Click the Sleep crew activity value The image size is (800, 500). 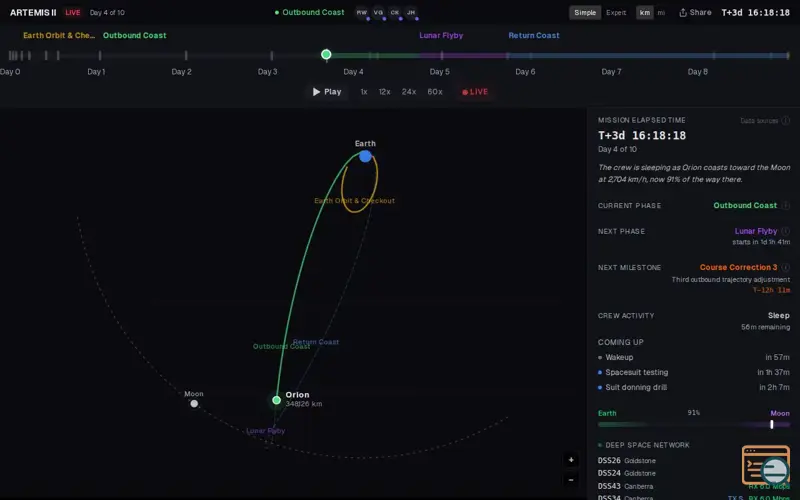[779, 315]
